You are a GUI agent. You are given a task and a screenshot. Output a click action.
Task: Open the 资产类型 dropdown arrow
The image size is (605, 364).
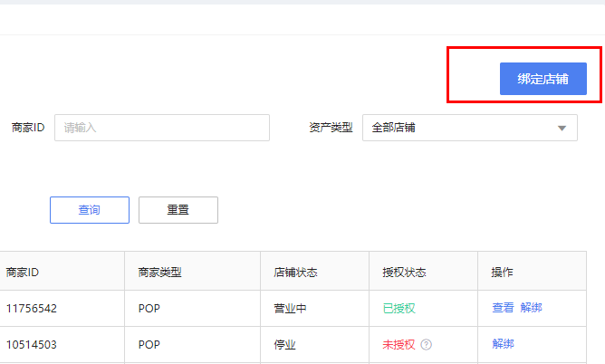click(562, 128)
